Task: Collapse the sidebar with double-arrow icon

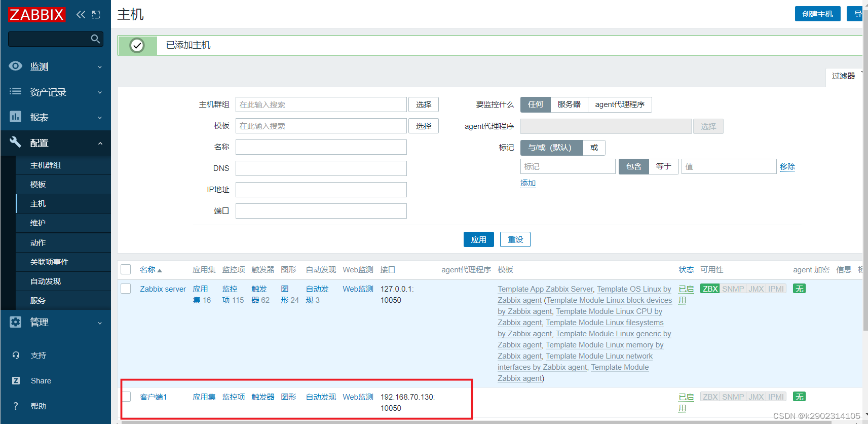Action: coord(81,15)
